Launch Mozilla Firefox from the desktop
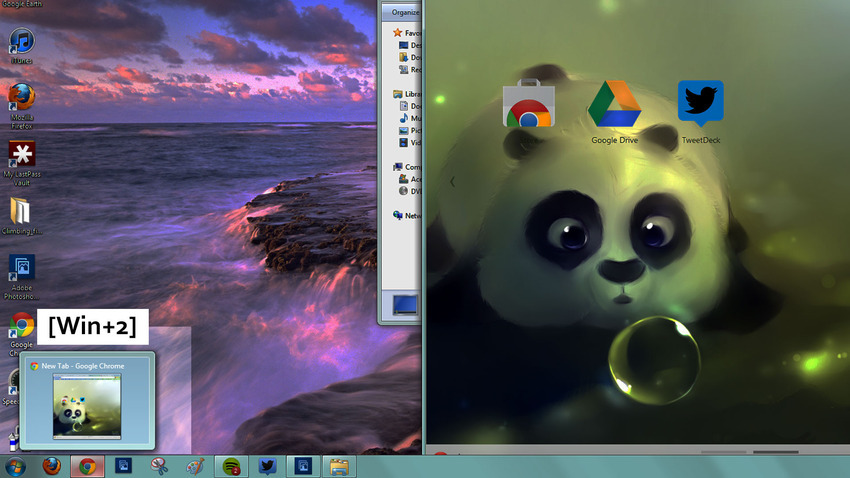The width and height of the screenshot is (850, 478). pos(22,106)
